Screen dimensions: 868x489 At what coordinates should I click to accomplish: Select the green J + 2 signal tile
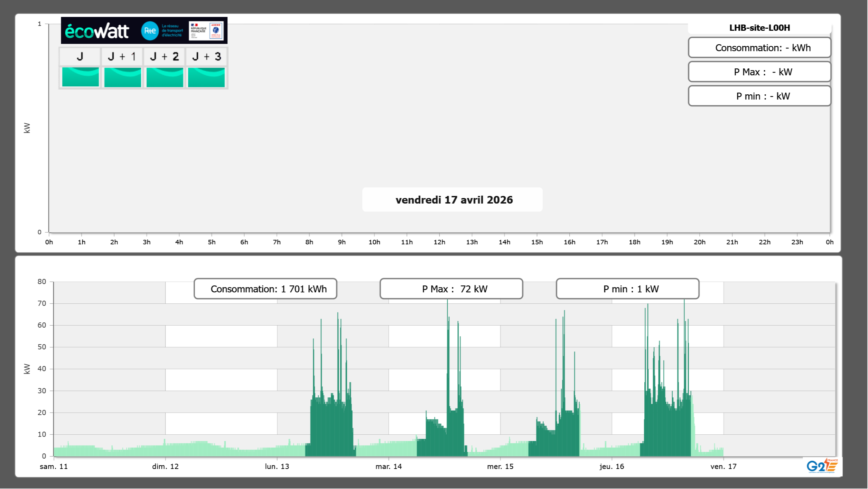pos(165,77)
